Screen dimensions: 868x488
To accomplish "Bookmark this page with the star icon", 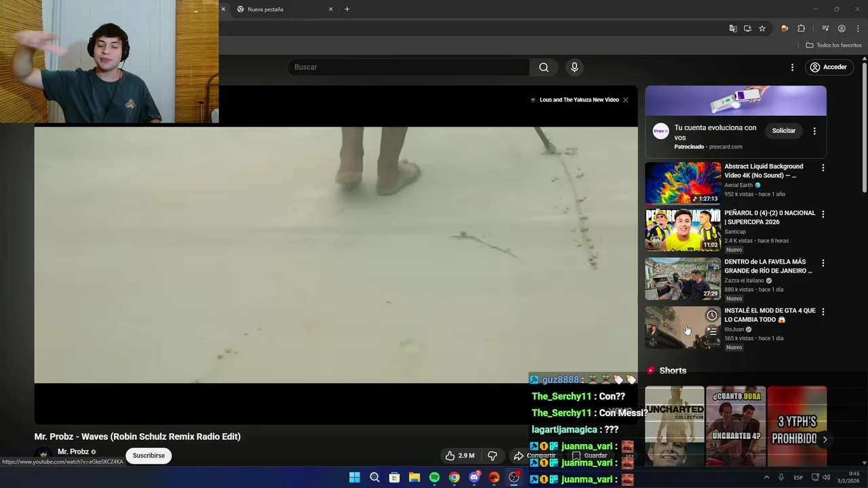I will [762, 28].
